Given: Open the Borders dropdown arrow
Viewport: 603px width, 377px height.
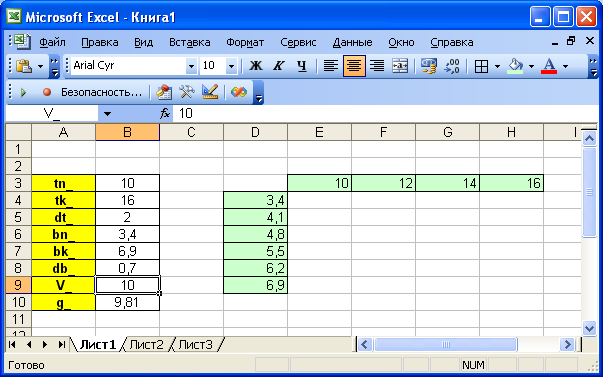Looking at the screenshot, I should (x=497, y=67).
